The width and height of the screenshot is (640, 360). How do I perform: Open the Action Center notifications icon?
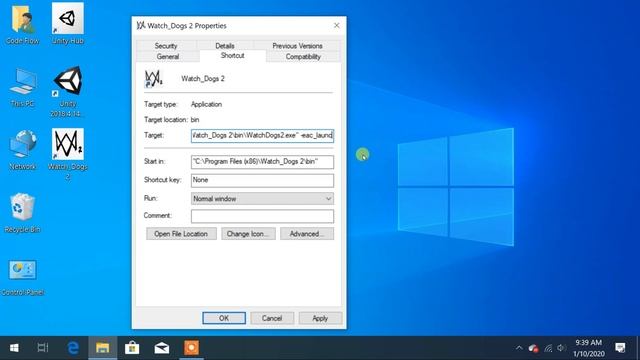tap(620, 348)
